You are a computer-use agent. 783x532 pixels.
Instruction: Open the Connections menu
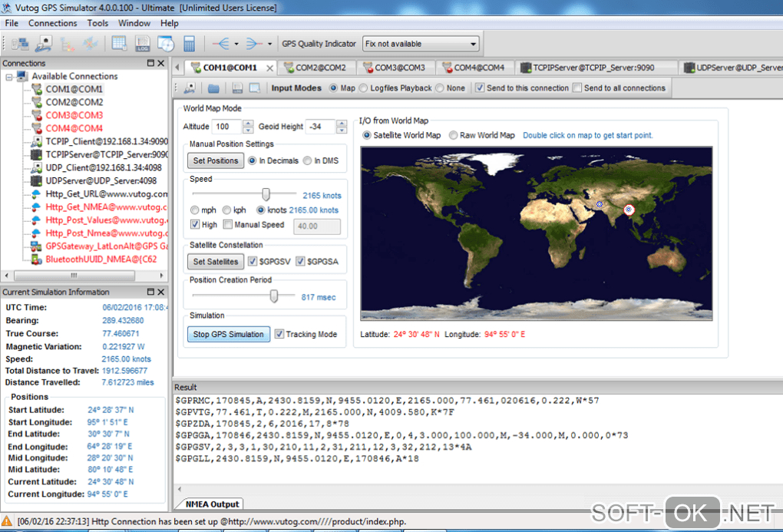point(52,23)
